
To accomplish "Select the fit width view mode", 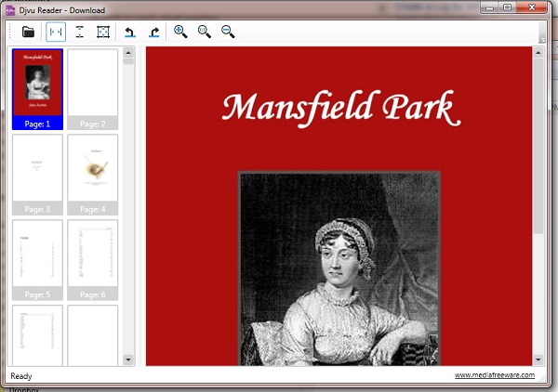I will (x=56, y=32).
